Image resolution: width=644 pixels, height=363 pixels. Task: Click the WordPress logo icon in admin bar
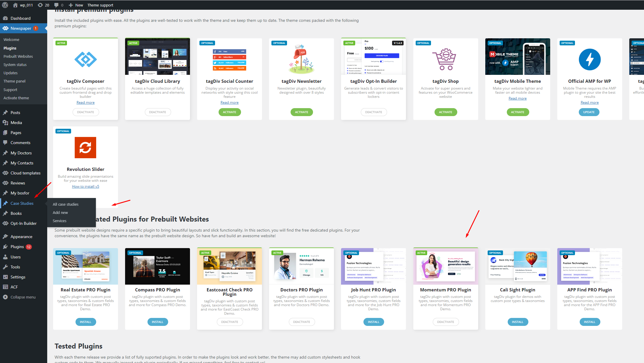pos(5,5)
